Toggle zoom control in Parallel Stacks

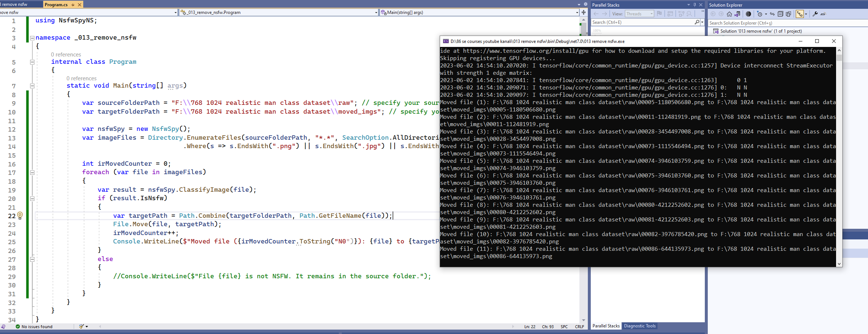[689, 14]
